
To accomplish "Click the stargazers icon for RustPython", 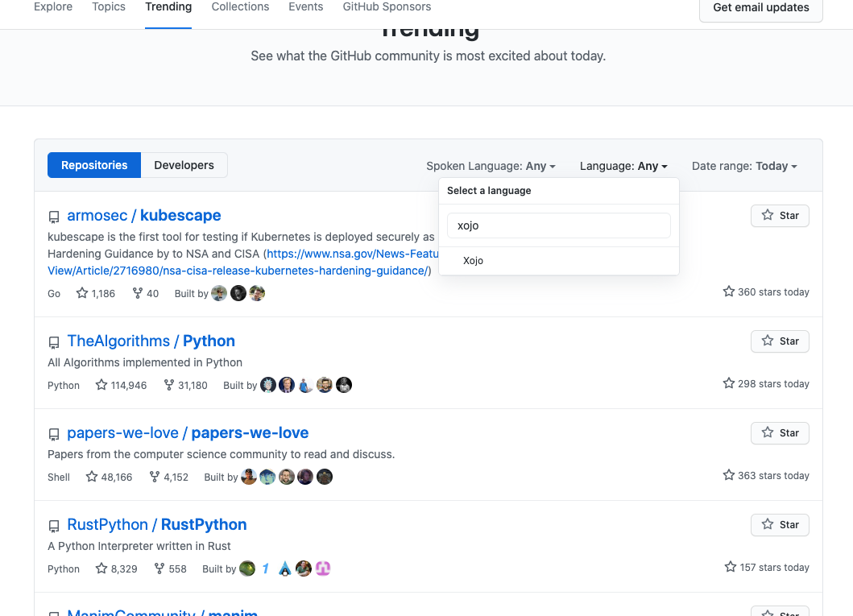I will [x=101, y=568].
